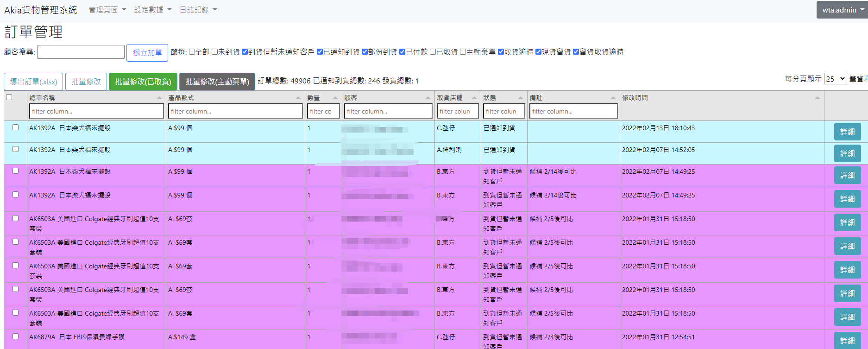Viewport: 868px width, 349px height.
Task: Open the 每分頁顯示 page size dropdown
Action: 836,79
